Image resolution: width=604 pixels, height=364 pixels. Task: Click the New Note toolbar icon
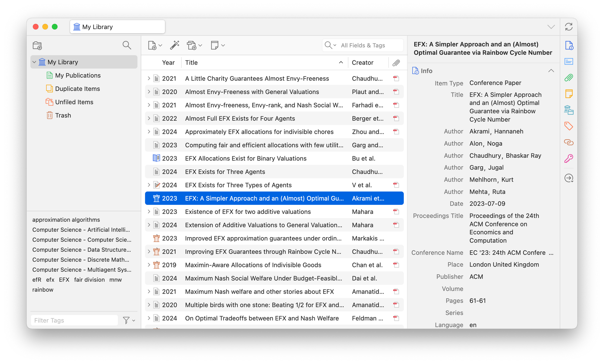pyautogui.click(x=214, y=45)
